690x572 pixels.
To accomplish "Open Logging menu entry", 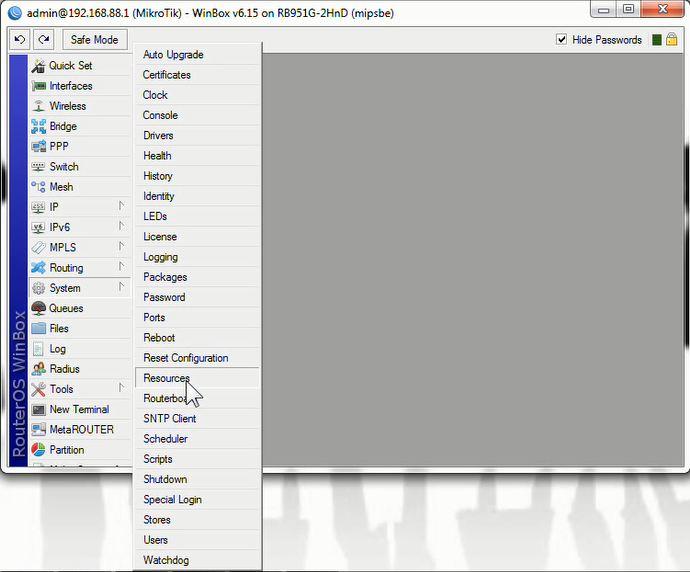I will tap(197, 257).
